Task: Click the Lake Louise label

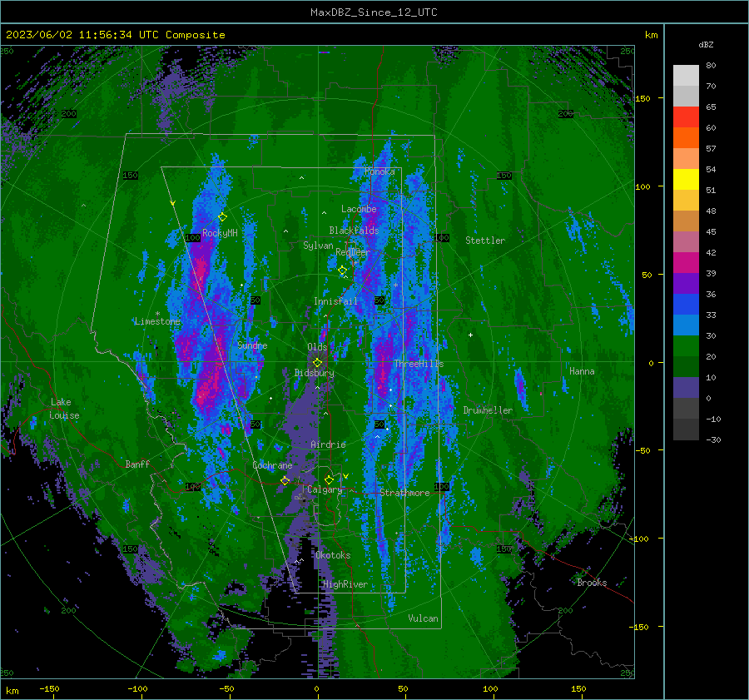Action: pyautogui.click(x=65, y=409)
